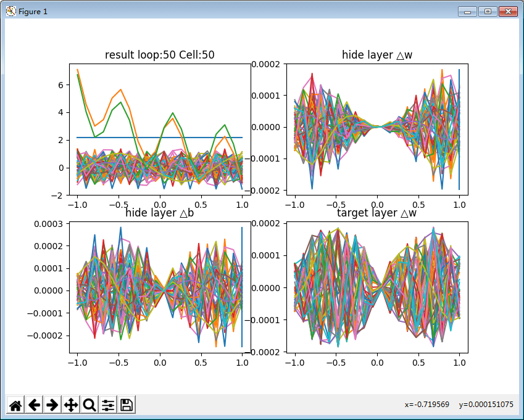
Task: Click inside the top-right hide layer △w plot
Action: coord(377,129)
